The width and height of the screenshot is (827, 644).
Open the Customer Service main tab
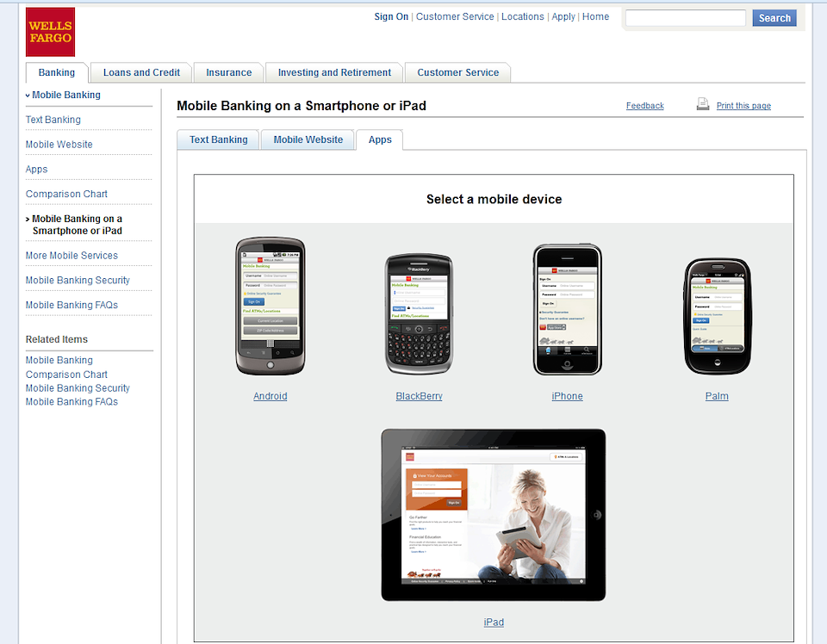457,72
